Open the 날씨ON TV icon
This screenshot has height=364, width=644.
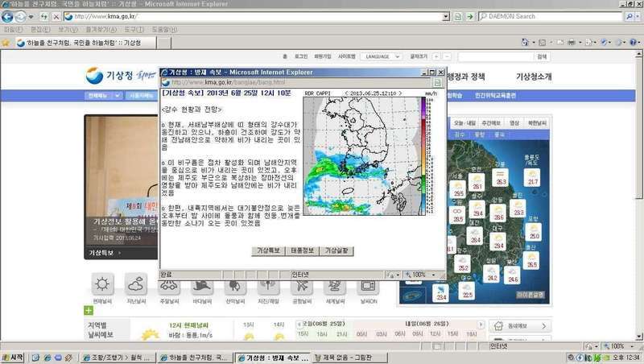tap(368, 287)
